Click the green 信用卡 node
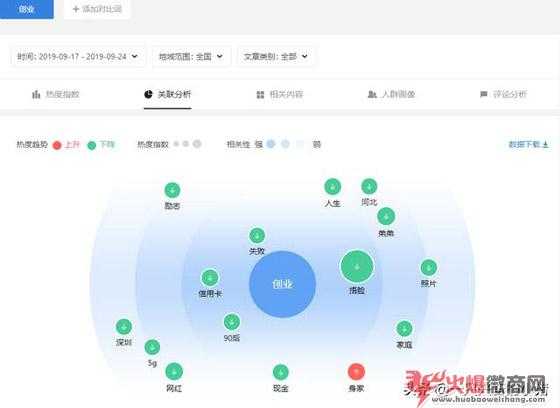 point(210,278)
